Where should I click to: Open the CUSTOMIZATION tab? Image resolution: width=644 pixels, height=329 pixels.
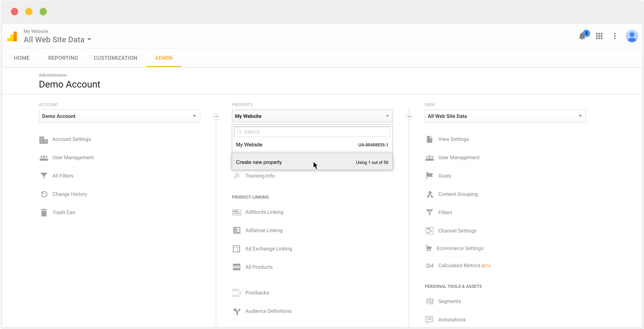115,58
